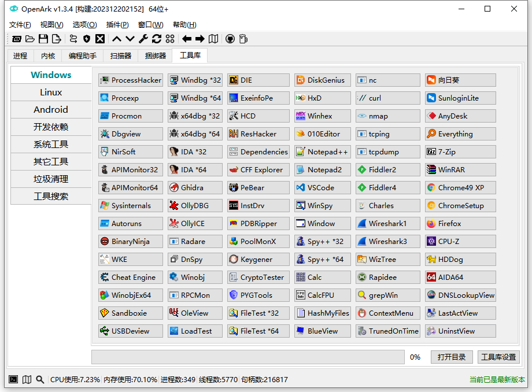Viewport: 532px width, 392px height.
Task: Launch ProcessHacker tool
Action: (x=131, y=80)
